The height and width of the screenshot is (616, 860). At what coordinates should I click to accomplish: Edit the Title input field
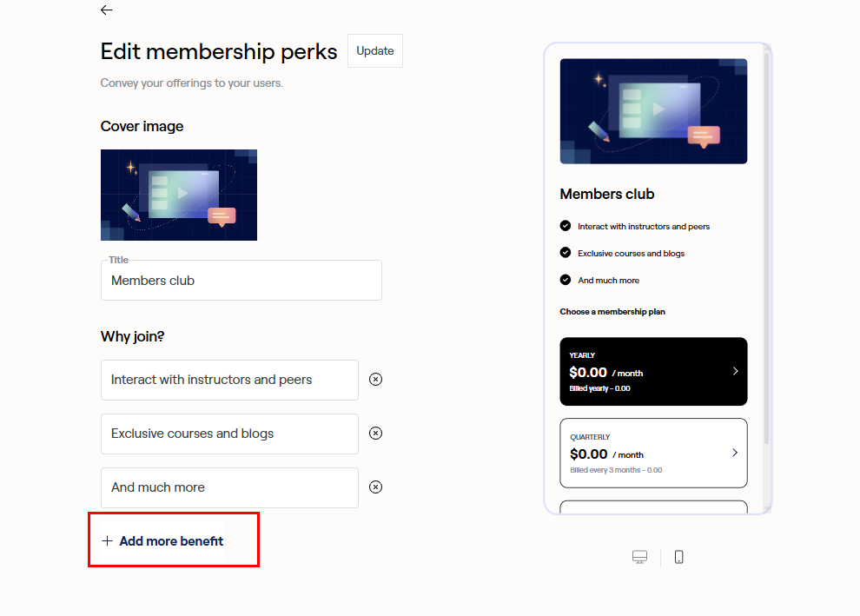pos(241,281)
